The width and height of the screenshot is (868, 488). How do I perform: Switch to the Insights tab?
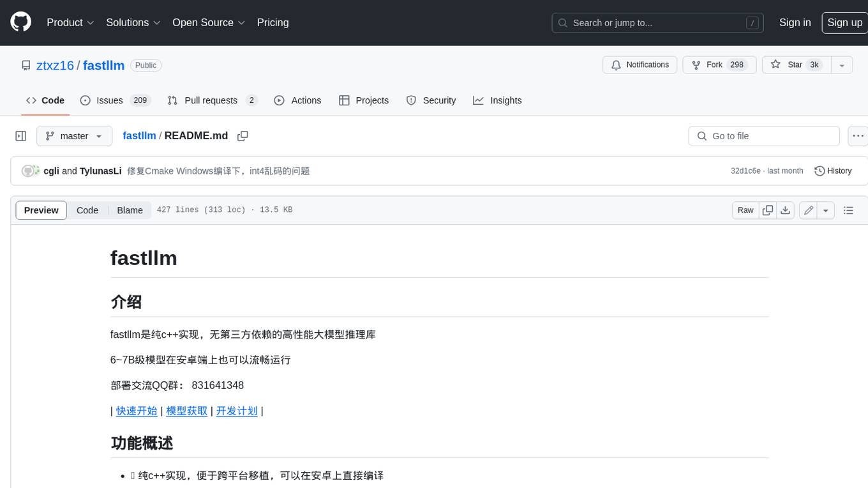[x=497, y=100]
